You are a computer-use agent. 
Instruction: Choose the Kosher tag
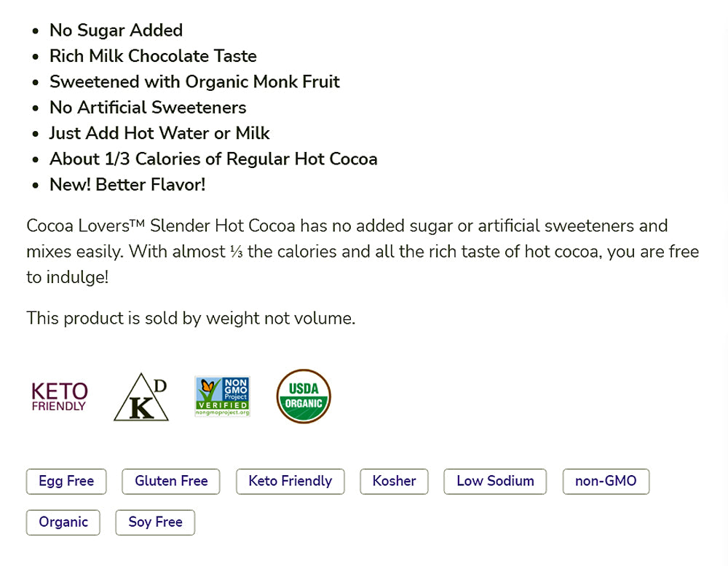click(394, 482)
